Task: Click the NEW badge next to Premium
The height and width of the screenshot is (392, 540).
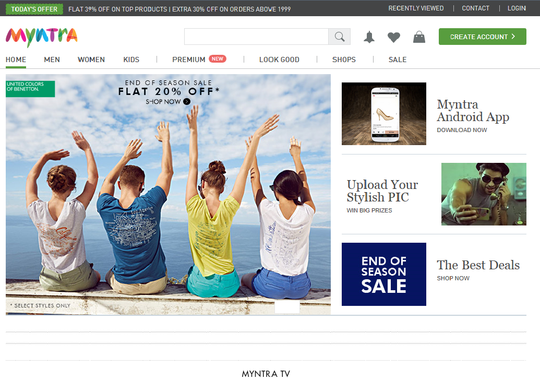Action: (x=218, y=59)
